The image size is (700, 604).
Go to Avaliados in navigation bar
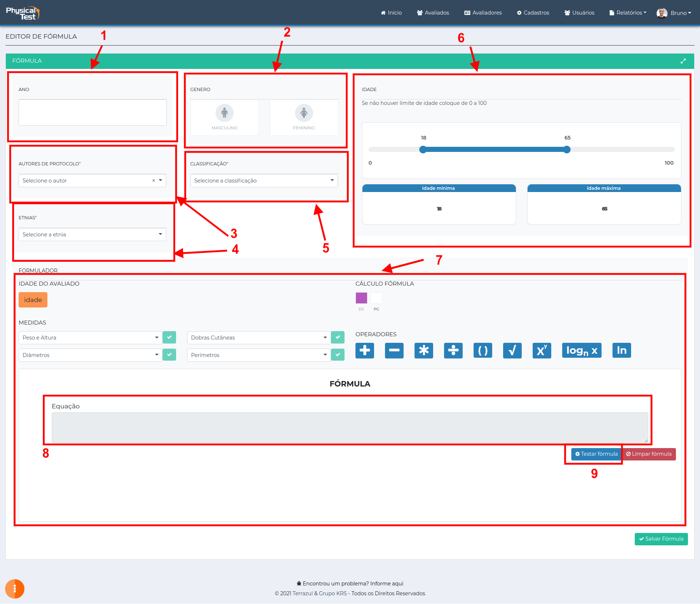(x=433, y=13)
